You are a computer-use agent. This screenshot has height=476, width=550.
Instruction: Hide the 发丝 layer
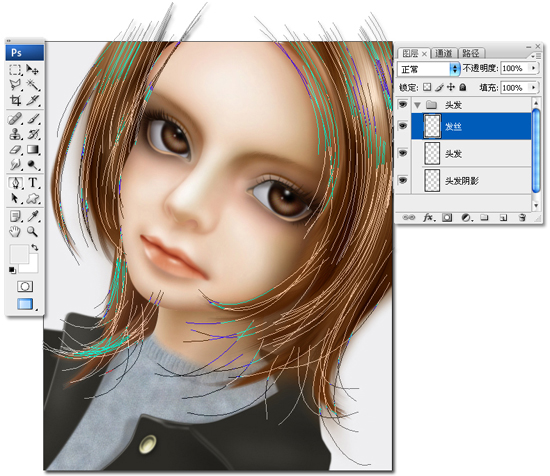click(x=403, y=125)
